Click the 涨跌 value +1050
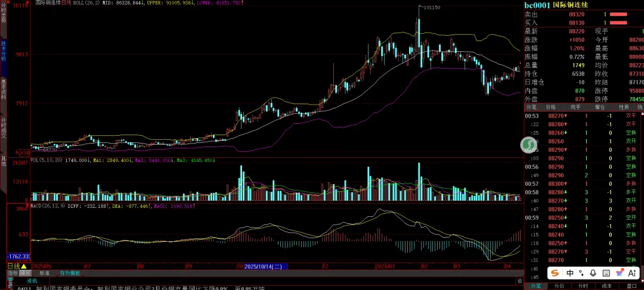The height and width of the screenshot is (290, 644). (x=577, y=40)
